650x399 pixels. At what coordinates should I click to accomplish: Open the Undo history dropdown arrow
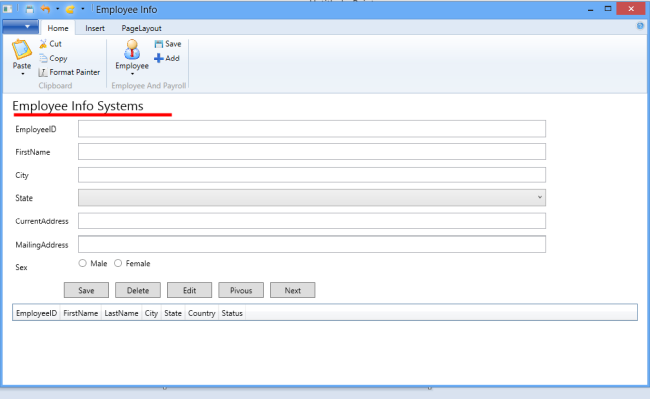58,9
